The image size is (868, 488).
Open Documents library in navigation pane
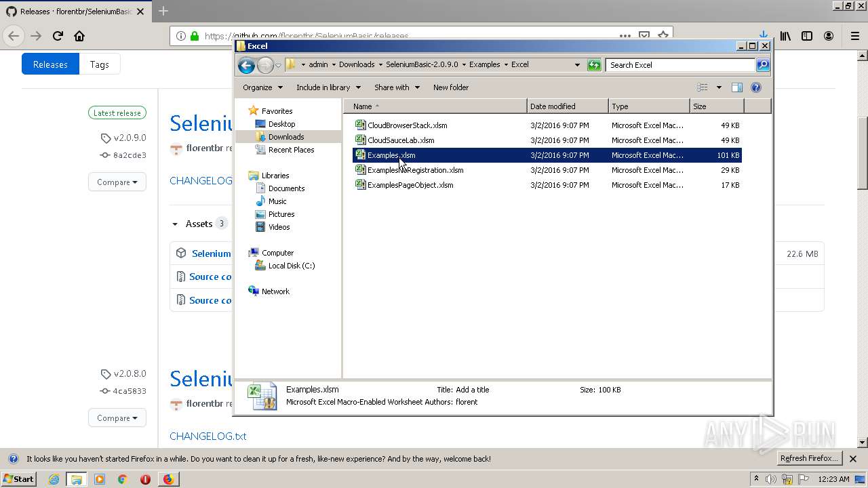[286, 188]
